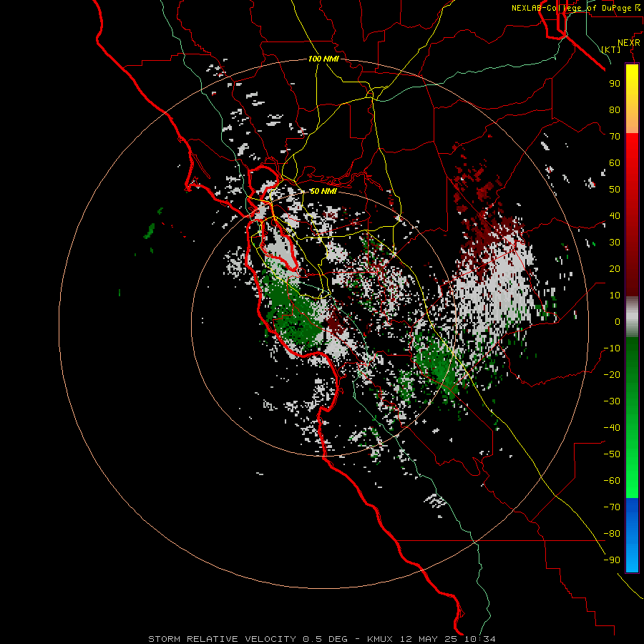
Task: Select the 70 value on velocity scale
Action: tap(615, 137)
